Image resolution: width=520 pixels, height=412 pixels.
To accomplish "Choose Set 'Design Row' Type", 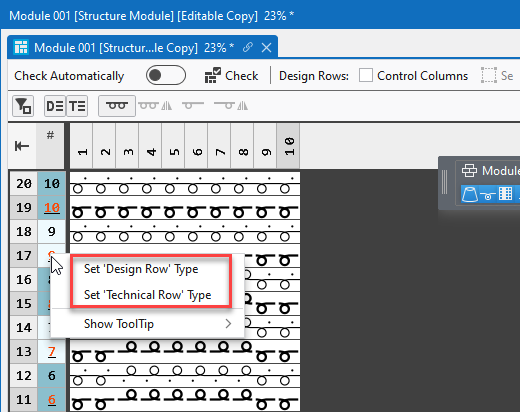I will click(x=141, y=269).
